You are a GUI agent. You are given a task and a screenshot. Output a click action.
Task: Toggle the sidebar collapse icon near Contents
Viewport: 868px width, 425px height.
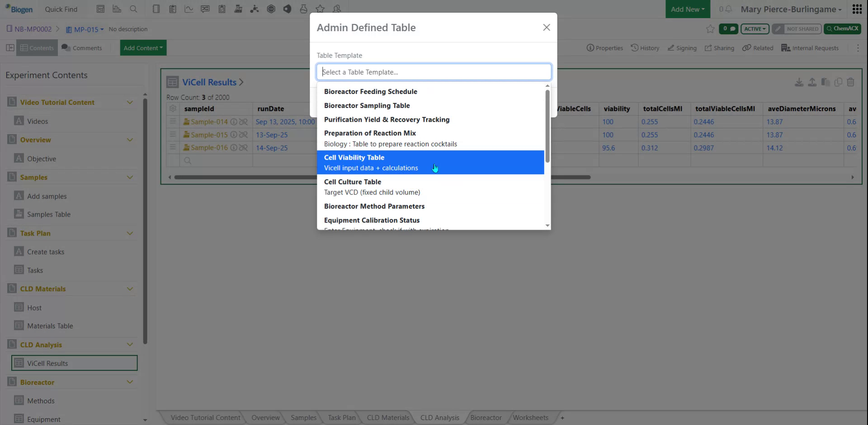click(x=10, y=47)
